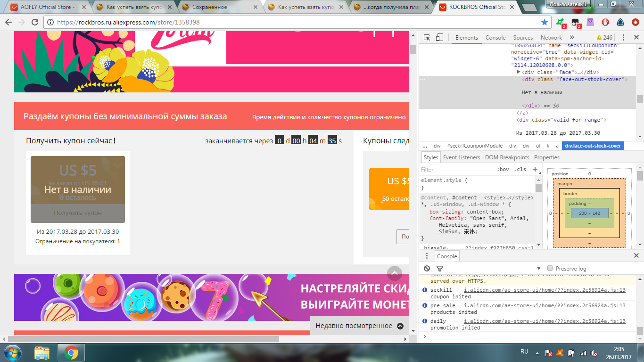Open the Properties sidebar tab
This screenshot has height=362, width=644.
[547, 157]
